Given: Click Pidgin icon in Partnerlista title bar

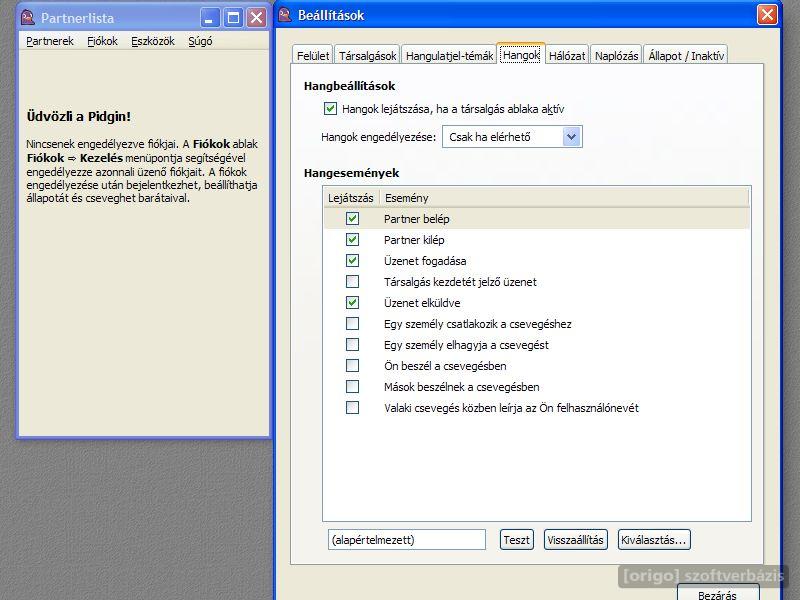Looking at the screenshot, I should (28, 18).
